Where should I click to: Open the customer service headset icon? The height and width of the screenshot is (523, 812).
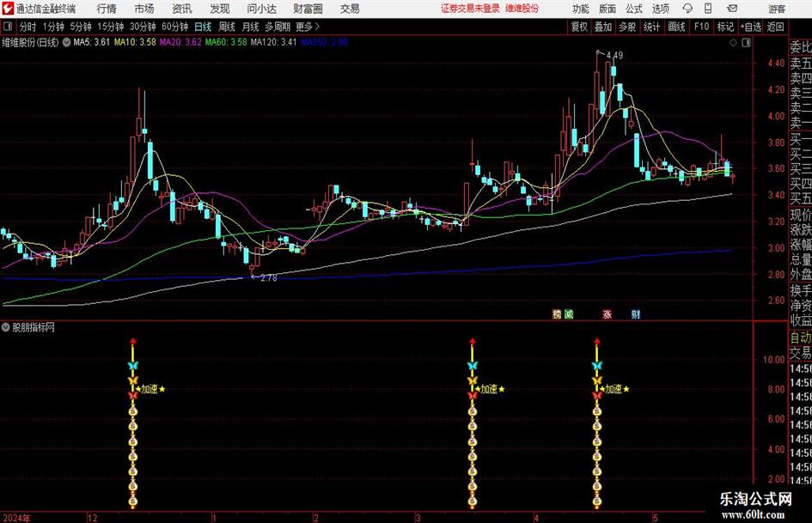687,9
